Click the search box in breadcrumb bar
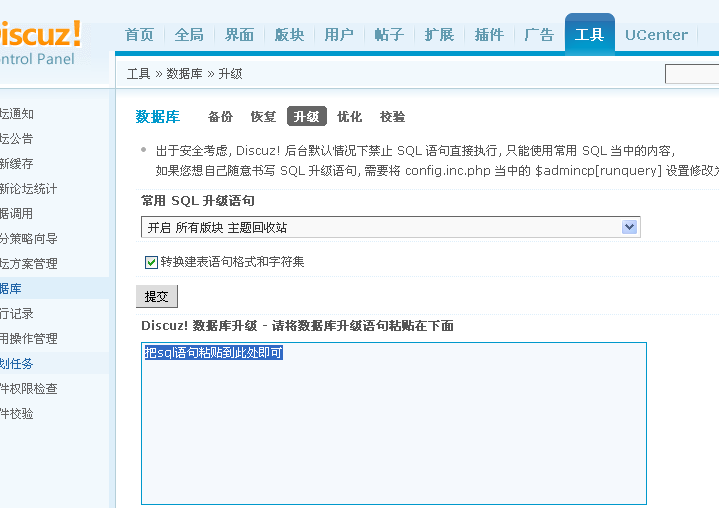 tap(692, 74)
